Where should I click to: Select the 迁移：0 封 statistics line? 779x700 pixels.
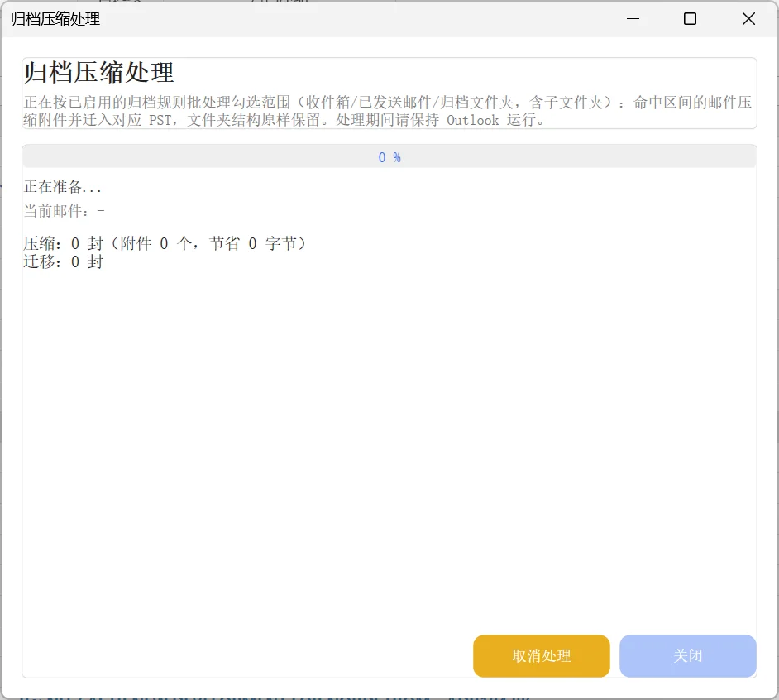coord(63,261)
